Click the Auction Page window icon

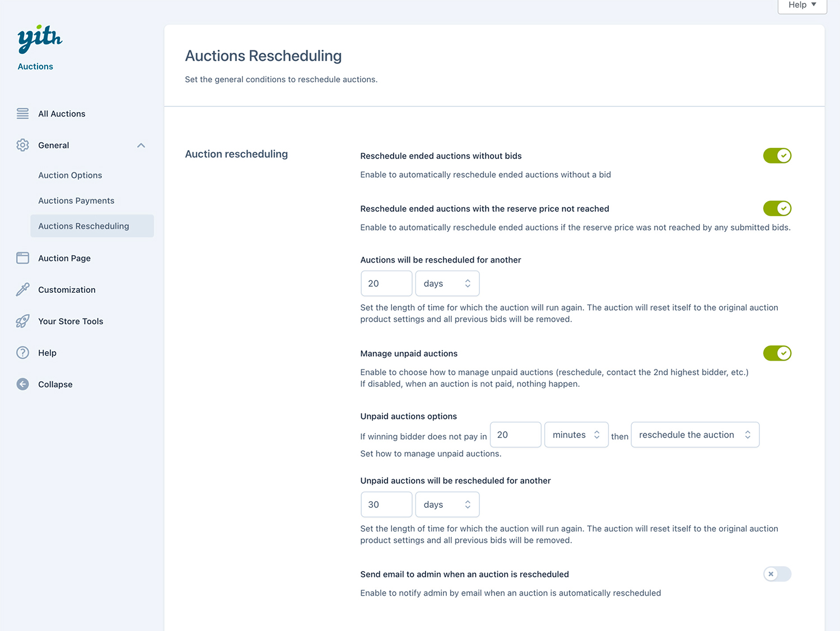pos(22,258)
